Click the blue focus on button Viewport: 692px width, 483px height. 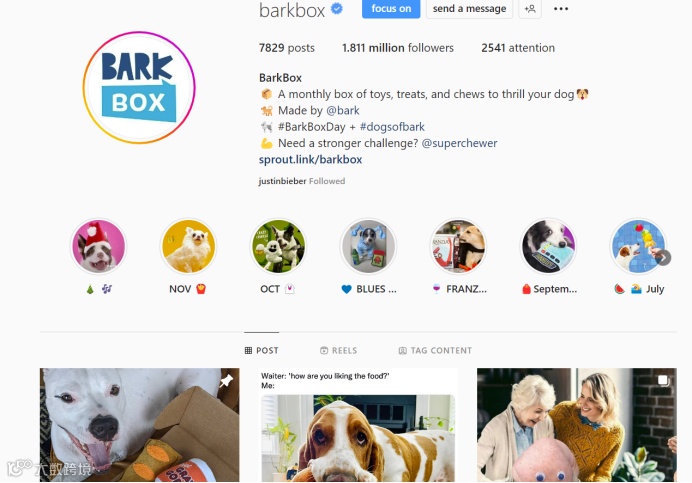[391, 9]
